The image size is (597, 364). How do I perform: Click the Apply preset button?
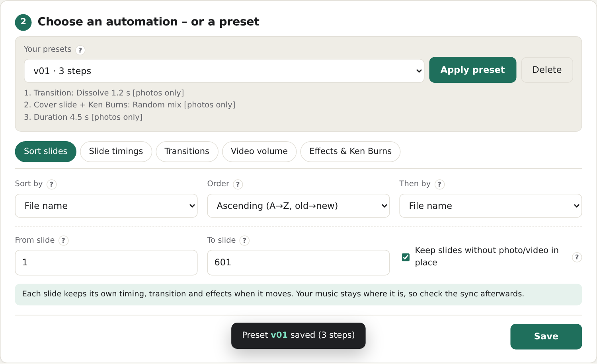[x=473, y=70]
